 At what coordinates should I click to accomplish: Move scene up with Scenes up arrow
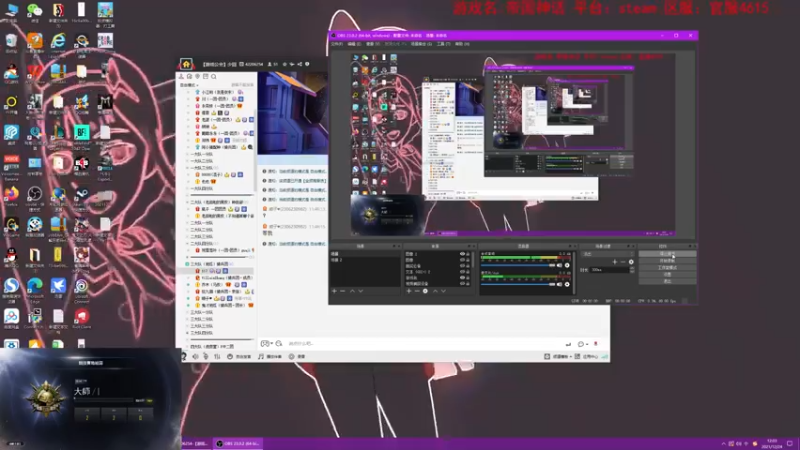pos(352,291)
